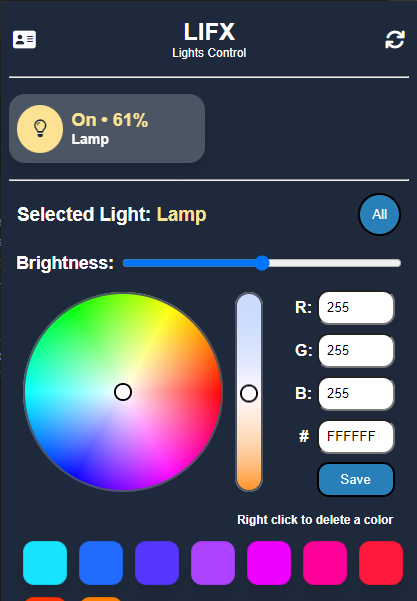Focus the G value input field

point(356,351)
